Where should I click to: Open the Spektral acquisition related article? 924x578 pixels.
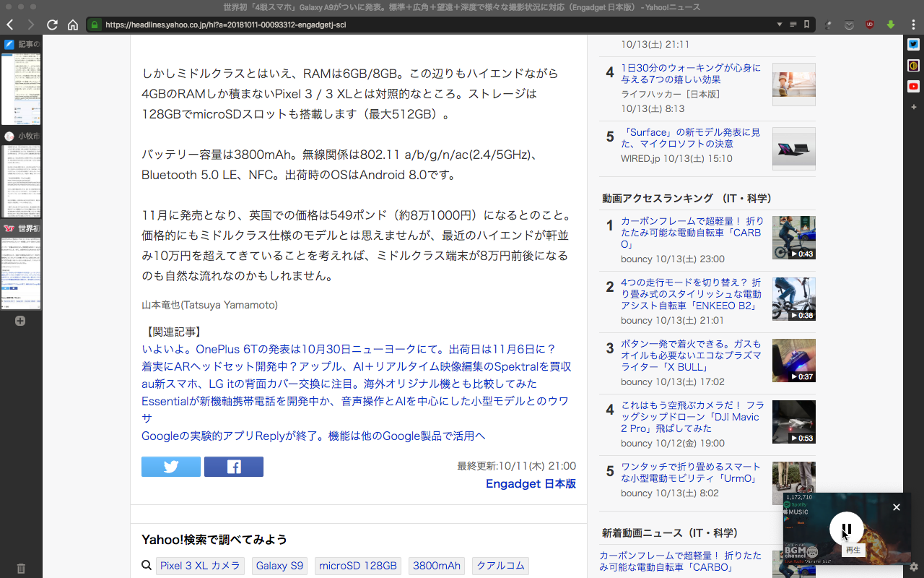click(x=357, y=366)
